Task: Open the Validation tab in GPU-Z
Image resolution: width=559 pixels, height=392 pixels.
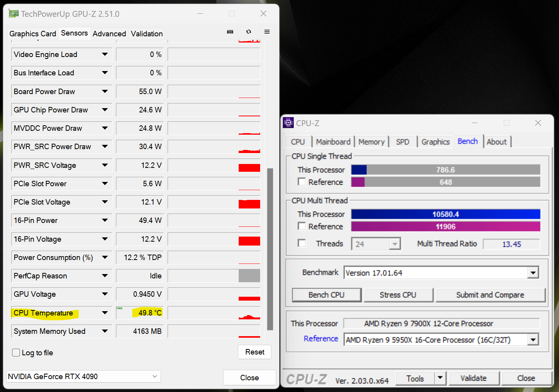Action: coord(147,34)
